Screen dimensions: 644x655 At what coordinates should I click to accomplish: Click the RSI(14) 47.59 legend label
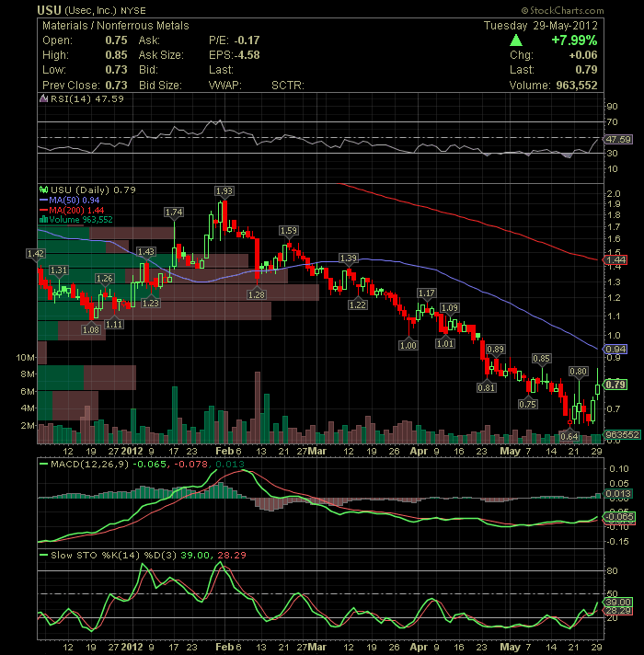point(86,99)
